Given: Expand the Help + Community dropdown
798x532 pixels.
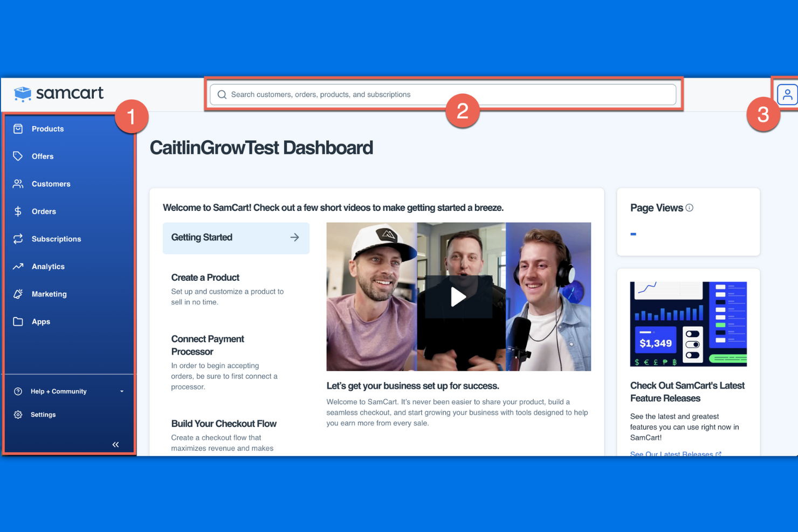Looking at the screenshot, I should click(x=121, y=391).
